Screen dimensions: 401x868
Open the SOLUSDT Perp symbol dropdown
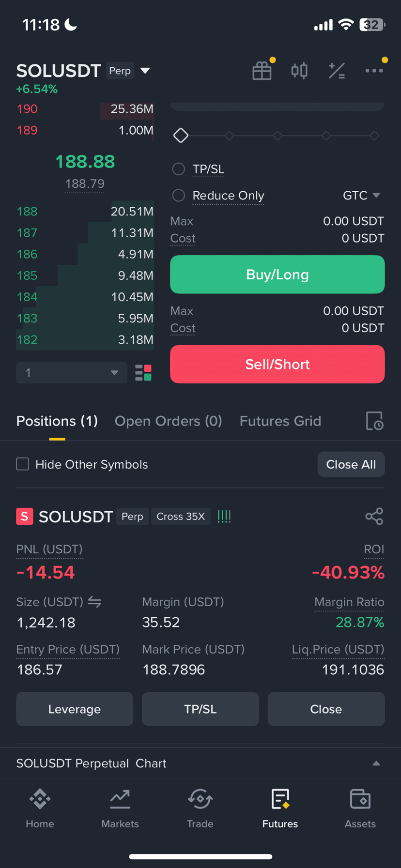tap(145, 71)
